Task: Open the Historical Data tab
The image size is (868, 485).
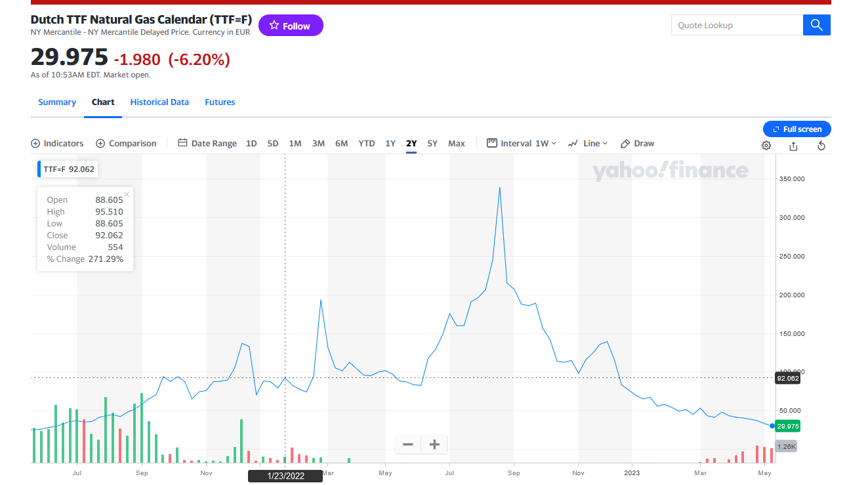Action: coord(159,102)
